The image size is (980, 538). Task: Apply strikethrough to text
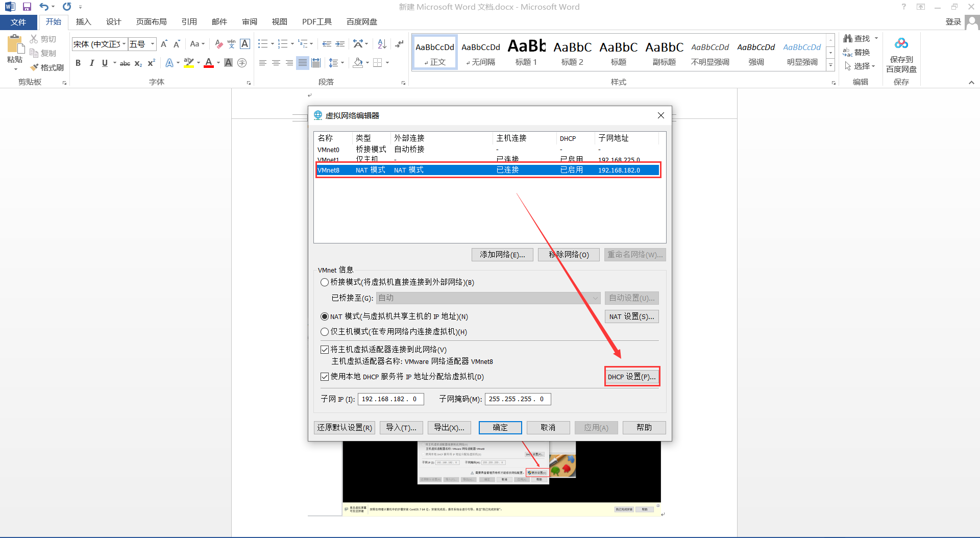click(x=125, y=63)
